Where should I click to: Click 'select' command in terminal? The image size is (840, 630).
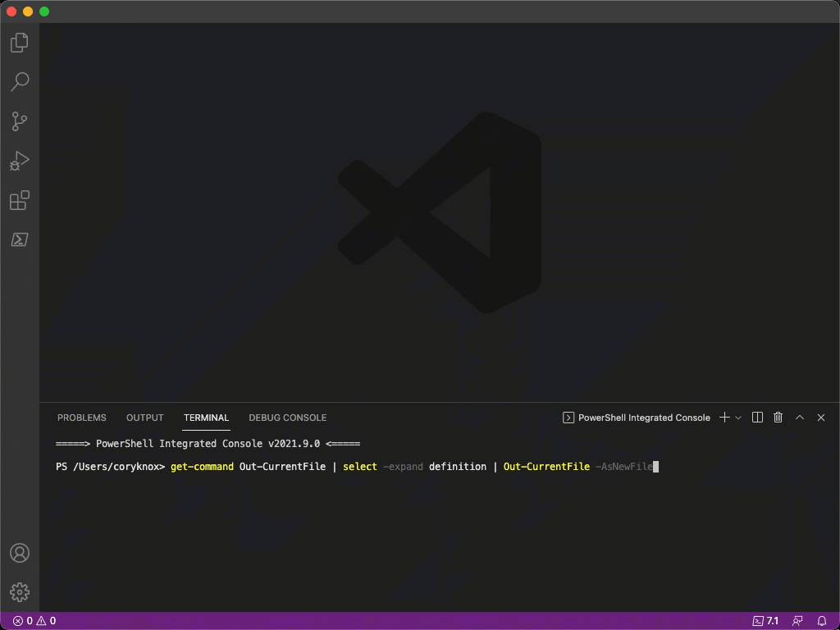point(360,467)
